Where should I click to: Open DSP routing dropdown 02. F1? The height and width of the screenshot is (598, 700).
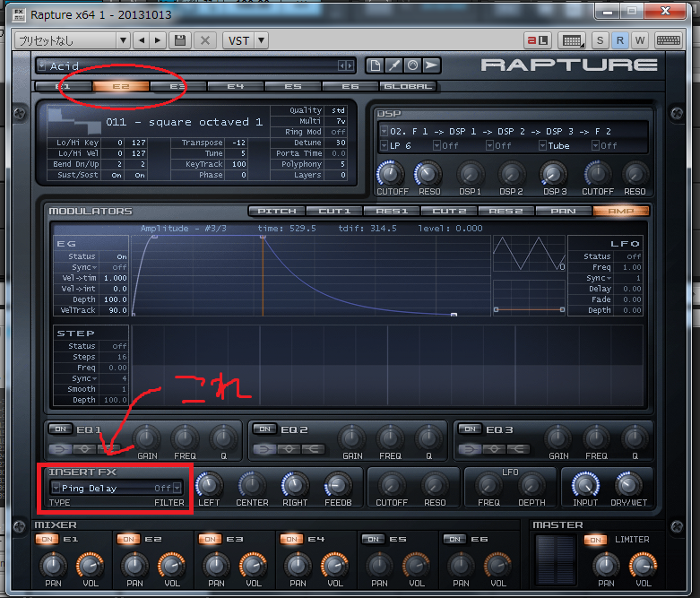384,131
